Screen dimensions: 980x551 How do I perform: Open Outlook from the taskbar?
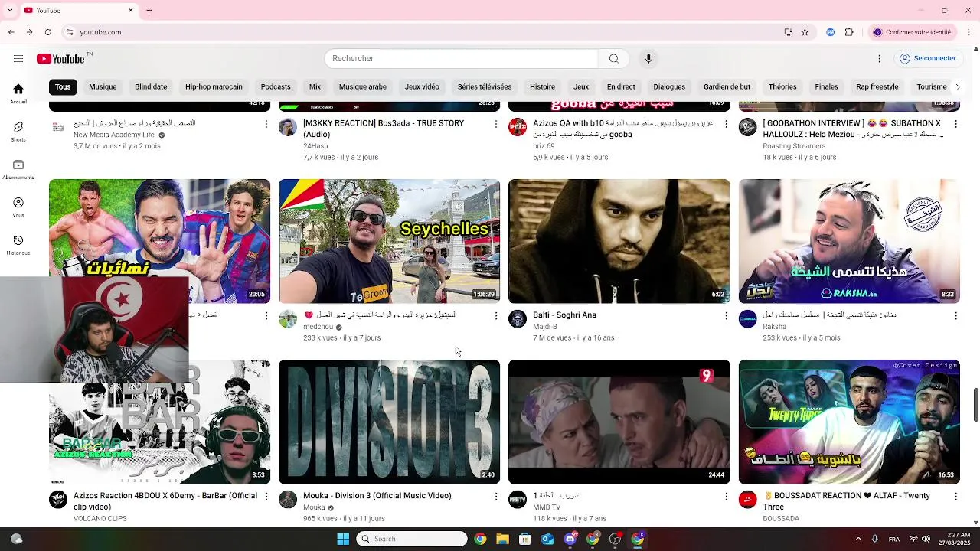(547, 539)
